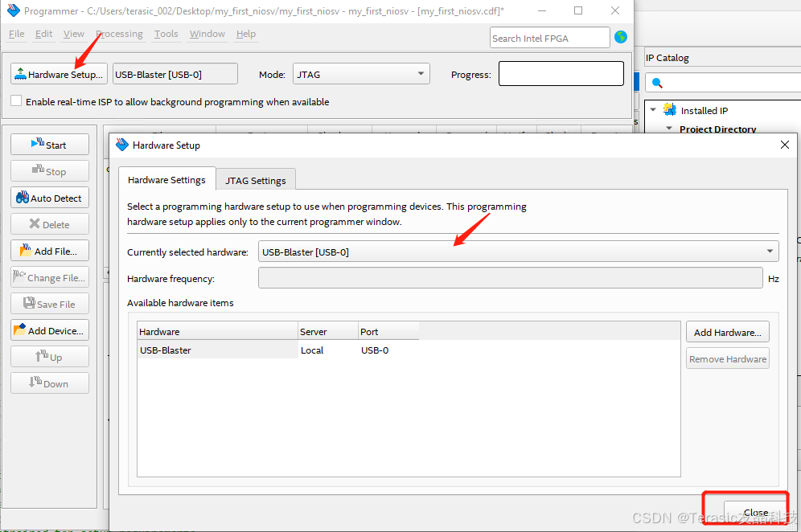Click the Hardware frequency input field
The width and height of the screenshot is (801, 532).
pos(511,278)
